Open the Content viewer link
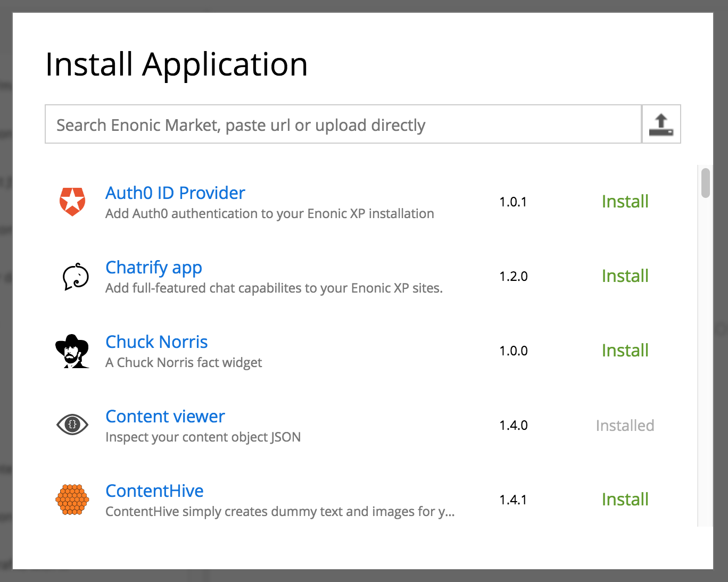The image size is (728, 582). (165, 416)
